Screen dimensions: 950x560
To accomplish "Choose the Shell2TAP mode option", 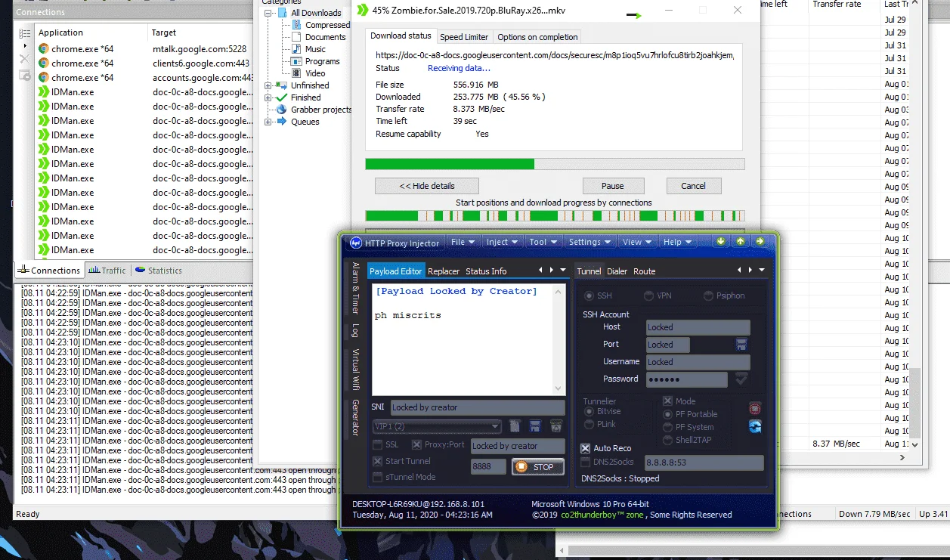I will tap(667, 440).
